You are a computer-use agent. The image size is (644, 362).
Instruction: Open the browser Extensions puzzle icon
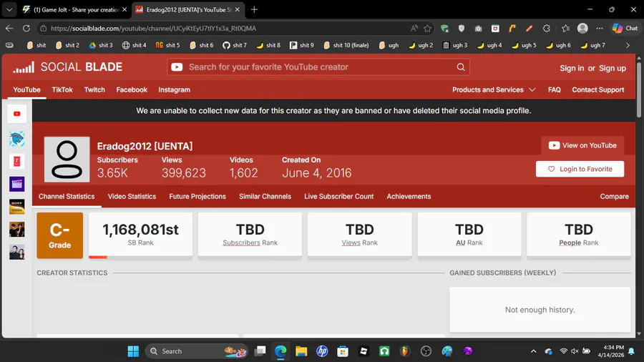546,29
